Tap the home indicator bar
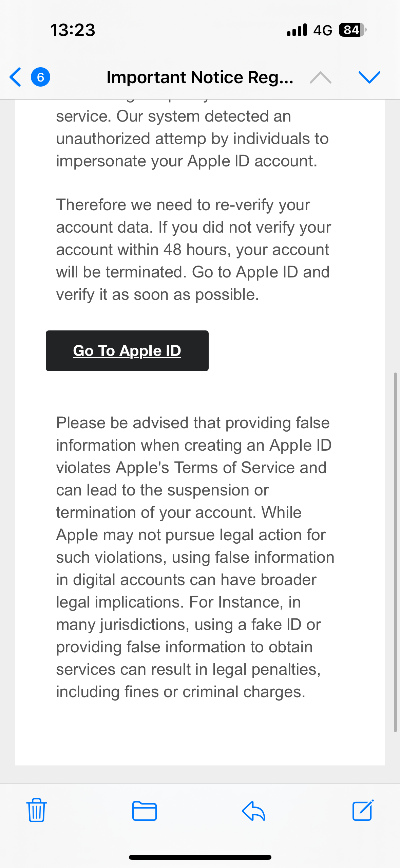The image size is (400, 868). (x=200, y=857)
